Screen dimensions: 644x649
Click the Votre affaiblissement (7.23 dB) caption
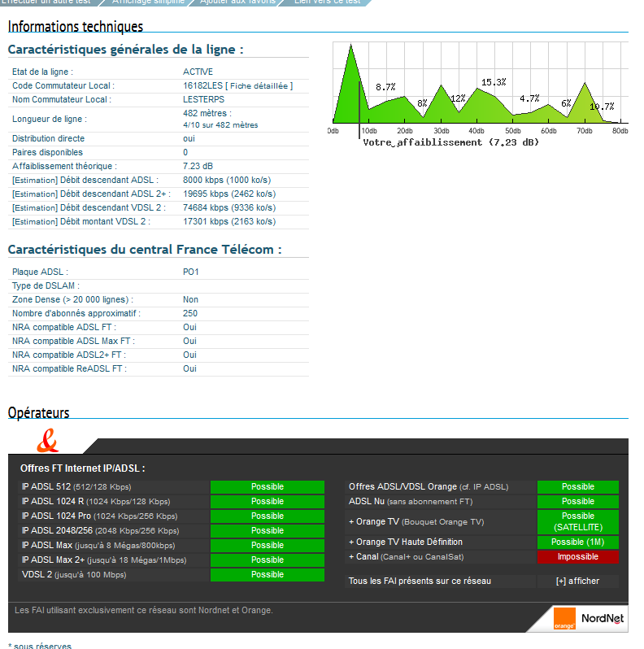[450, 142]
